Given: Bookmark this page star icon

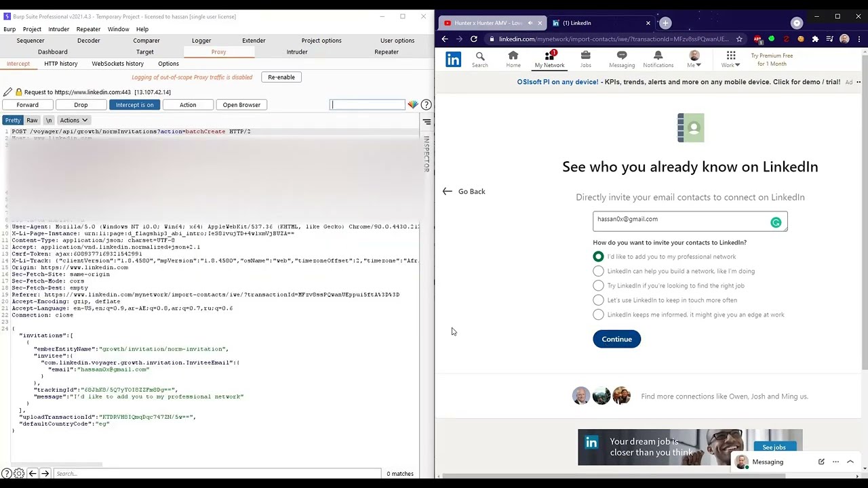Looking at the screenshot, I should [x=739, y=39].
